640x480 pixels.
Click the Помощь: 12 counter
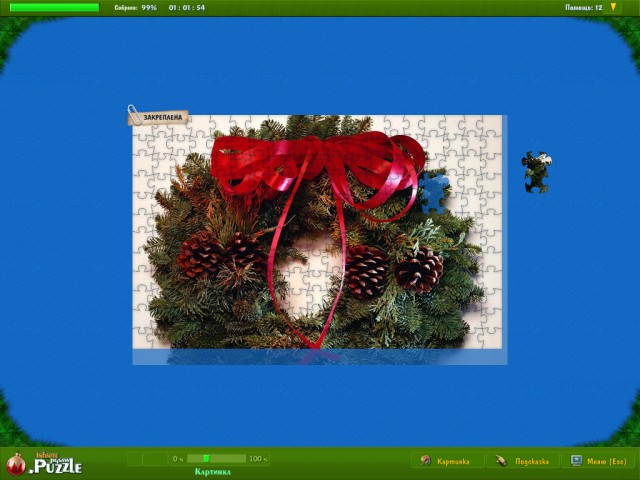tap(584, 7)
